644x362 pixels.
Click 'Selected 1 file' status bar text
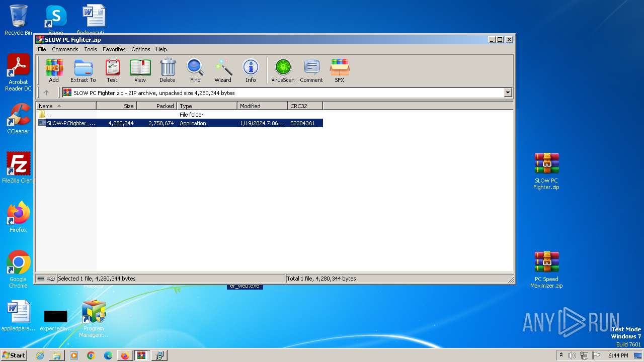click(97, 279)
